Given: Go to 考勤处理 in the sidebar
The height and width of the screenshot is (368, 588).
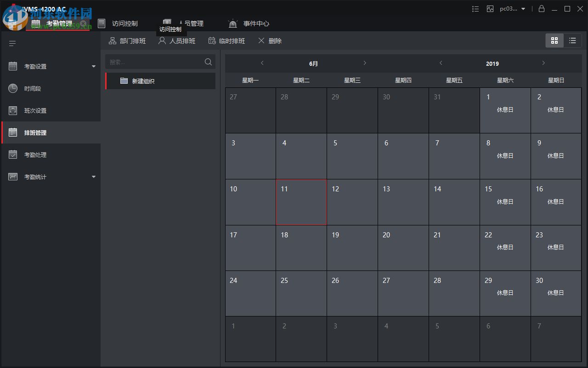Looking at the screenshot, I should click(x=51, y=155).
